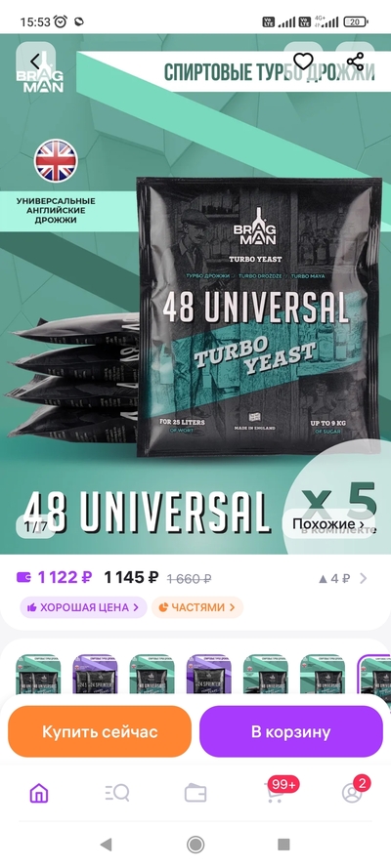Add product to favorites with heart icon
This screenshot has width=391, height=868.
303,61
